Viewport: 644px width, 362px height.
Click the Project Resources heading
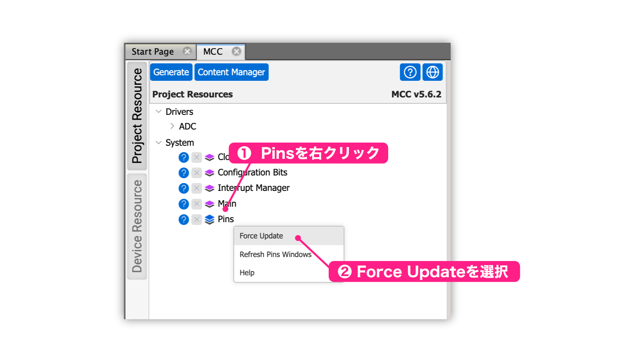coord(192,94)
